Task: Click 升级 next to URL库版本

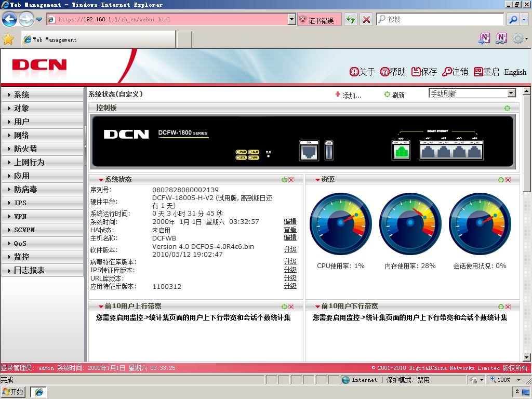Action: (290, 278)
